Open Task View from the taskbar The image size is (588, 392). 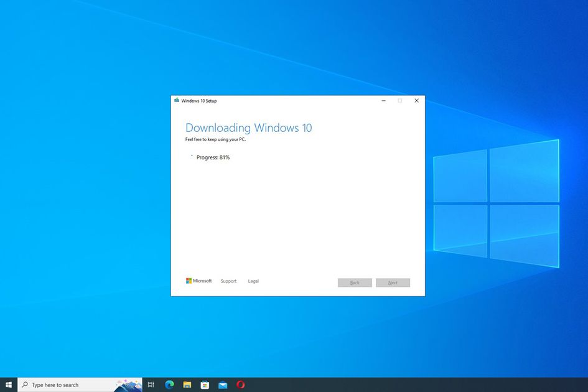(x=151, y=385)
